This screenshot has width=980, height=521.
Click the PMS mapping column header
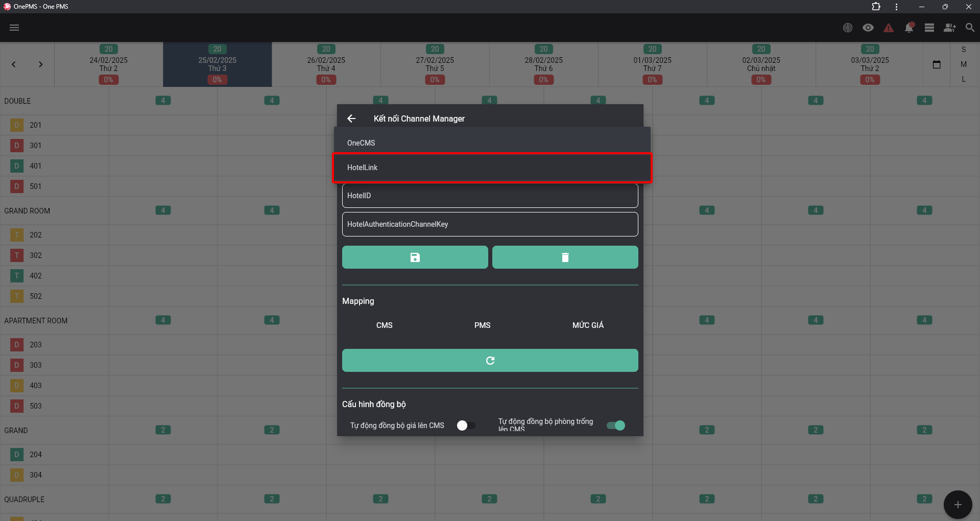[x=482, y=325]
